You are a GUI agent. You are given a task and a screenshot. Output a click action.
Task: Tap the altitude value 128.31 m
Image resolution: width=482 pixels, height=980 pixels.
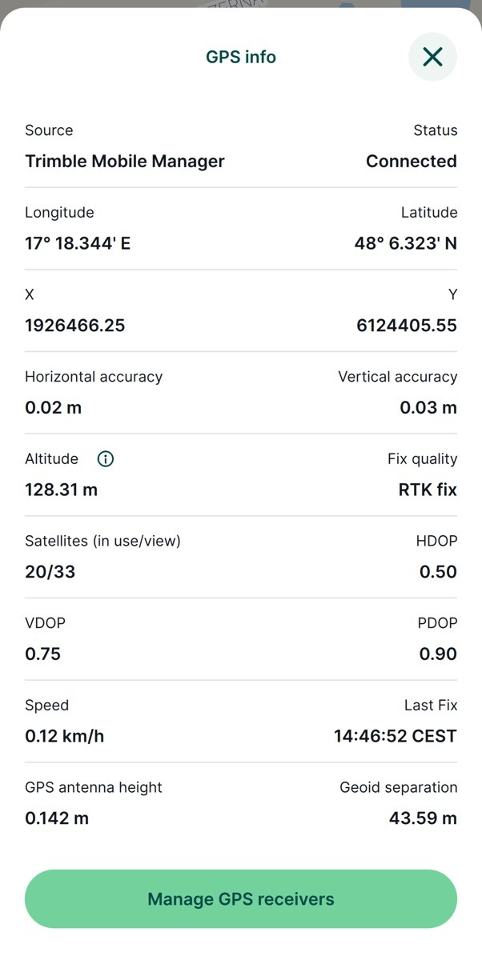pos(62,490)
